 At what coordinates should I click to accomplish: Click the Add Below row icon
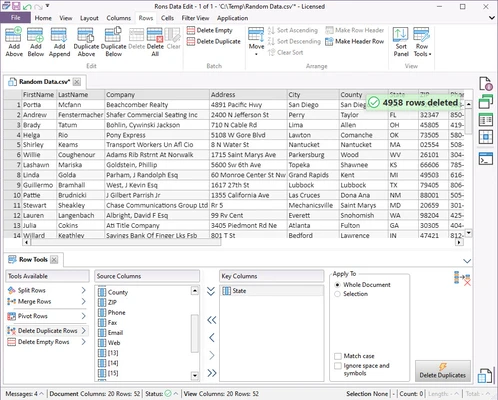pyautogui.click(x=36, y=42)
